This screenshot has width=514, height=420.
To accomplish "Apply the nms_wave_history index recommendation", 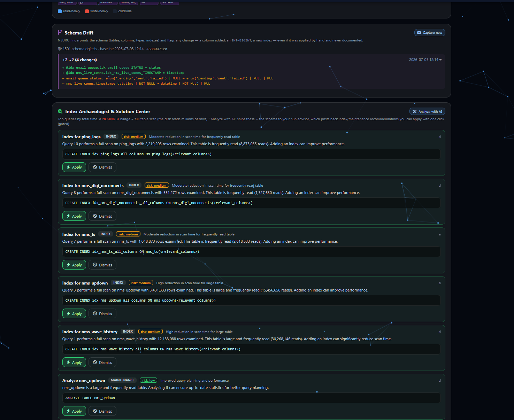I will pos(74,363).
